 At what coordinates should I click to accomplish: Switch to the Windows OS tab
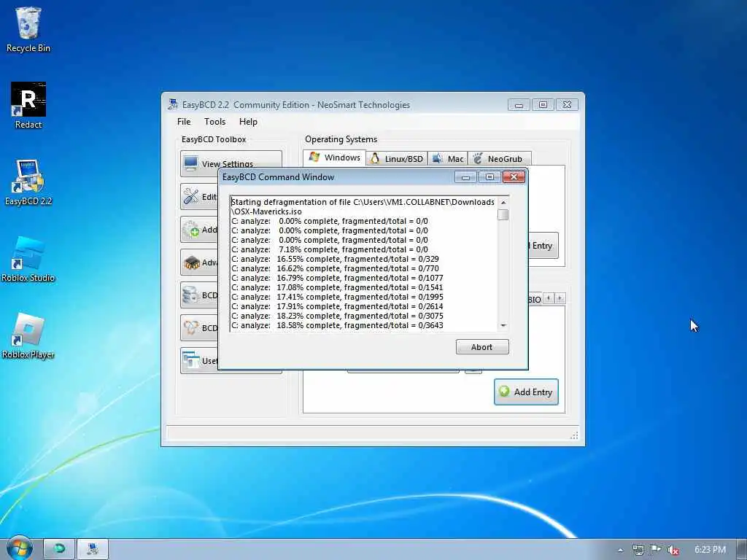334,157
